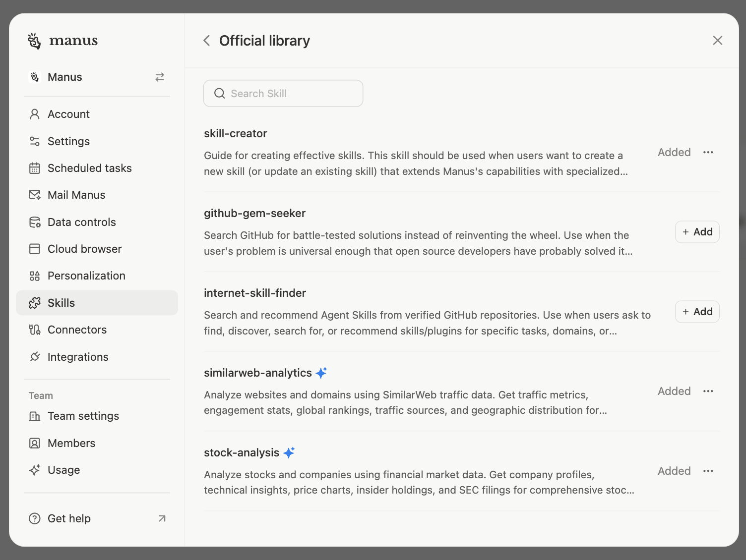The width and height of the screenshot is (746, 560).
Task: Click the Team settings building icon
Action: click(x=35, y=416)
